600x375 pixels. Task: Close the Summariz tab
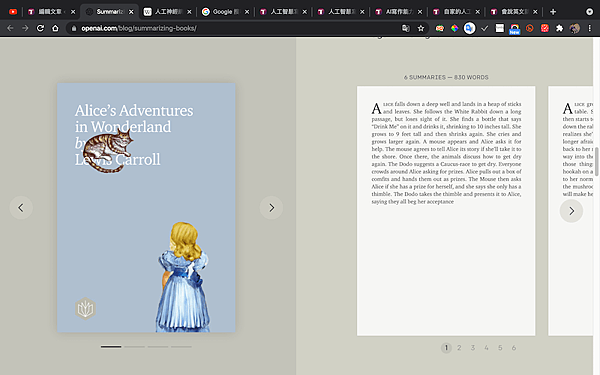click(131, 12)
